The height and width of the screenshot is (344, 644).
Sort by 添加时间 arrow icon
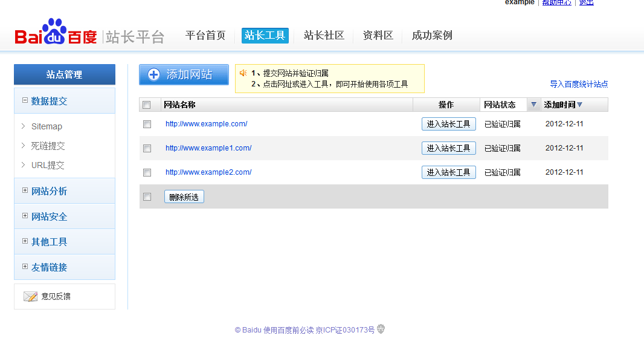tap(580, 105)
